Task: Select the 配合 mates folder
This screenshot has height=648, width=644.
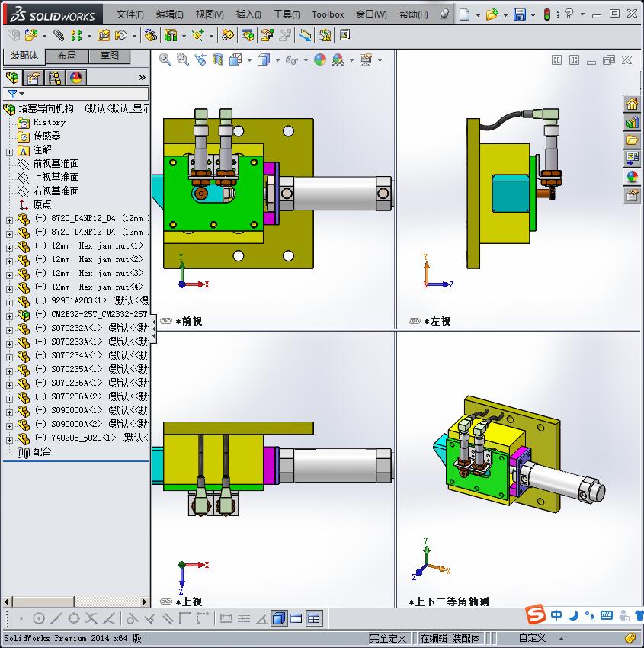Action: coord(42,452)
